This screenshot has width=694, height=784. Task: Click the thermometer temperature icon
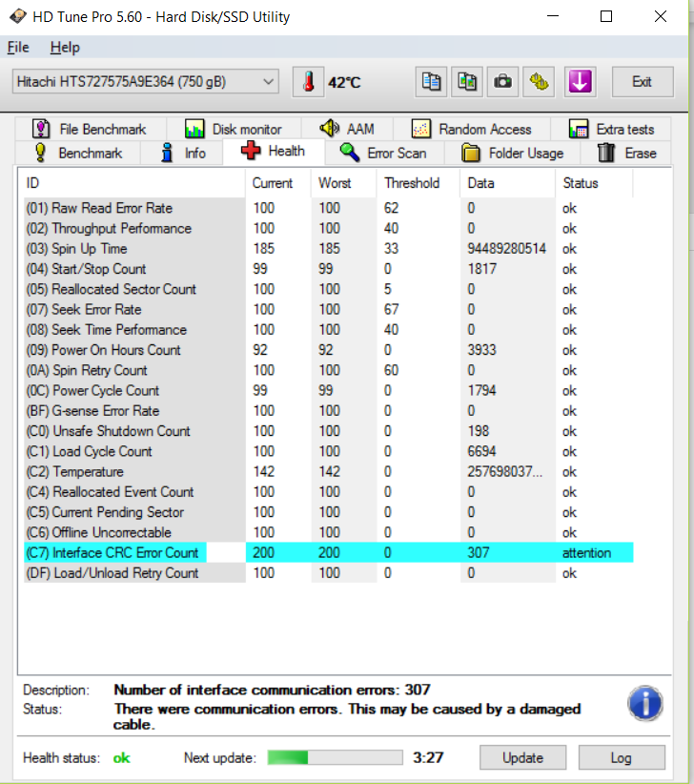308,81
